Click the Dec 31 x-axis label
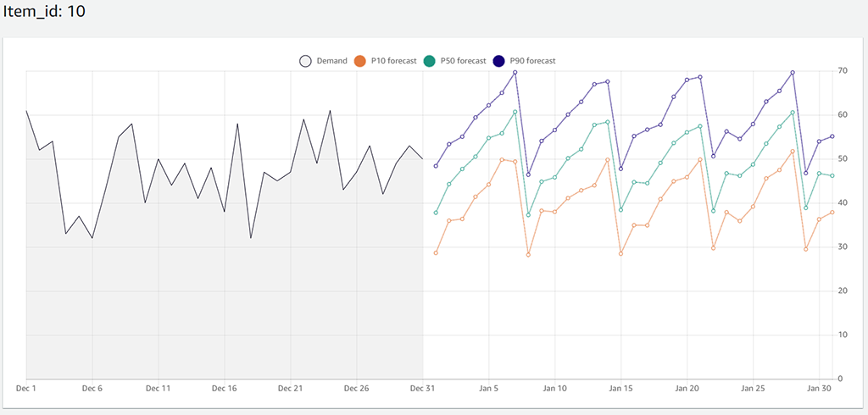 click(x=422, y=389)
